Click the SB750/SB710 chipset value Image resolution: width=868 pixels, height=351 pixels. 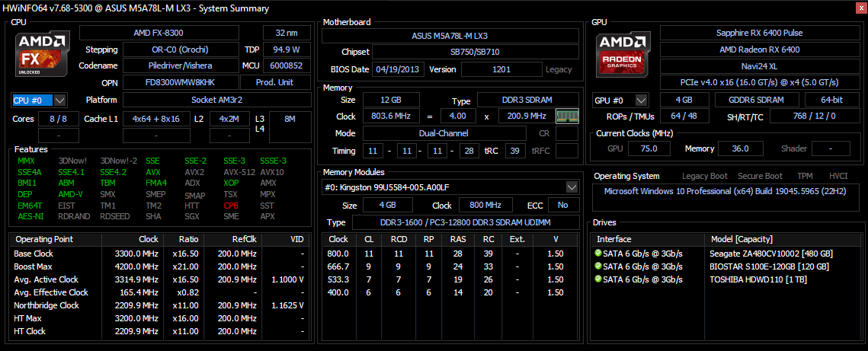click(475, 53)
